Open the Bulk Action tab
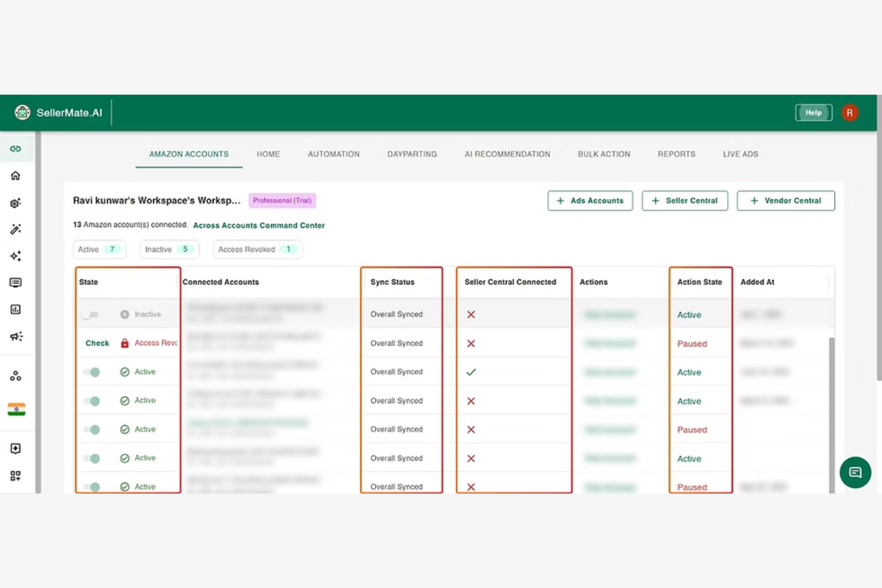The image size is (882, 588). click(x=604, y=154)
